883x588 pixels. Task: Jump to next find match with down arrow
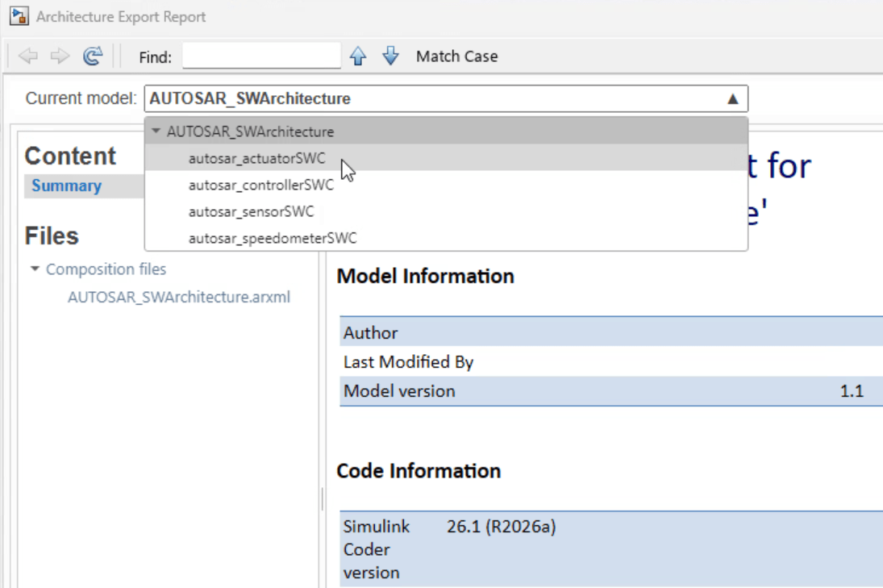pos(390,56)
